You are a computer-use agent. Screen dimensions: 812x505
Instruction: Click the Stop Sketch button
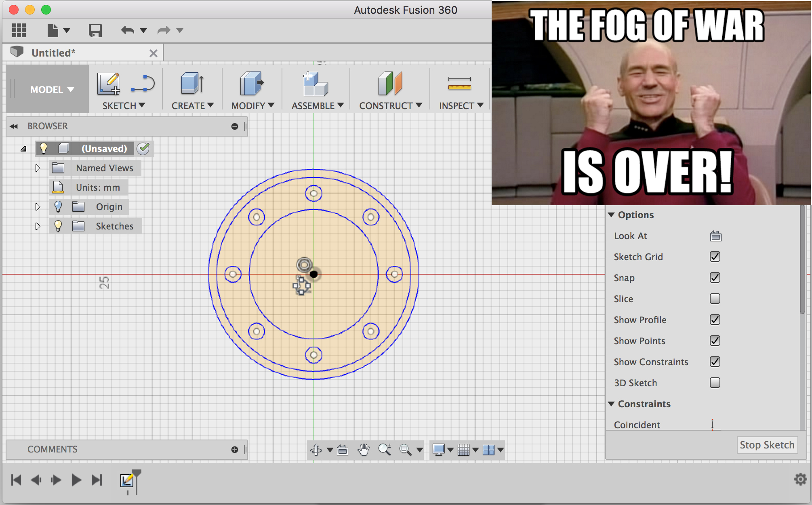click(x=767, y=445)
